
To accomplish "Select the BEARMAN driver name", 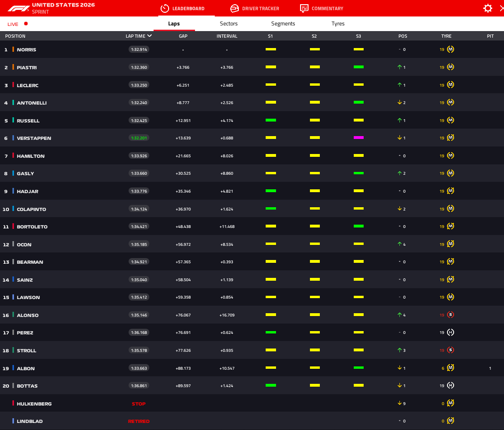I will click(30, 262).
